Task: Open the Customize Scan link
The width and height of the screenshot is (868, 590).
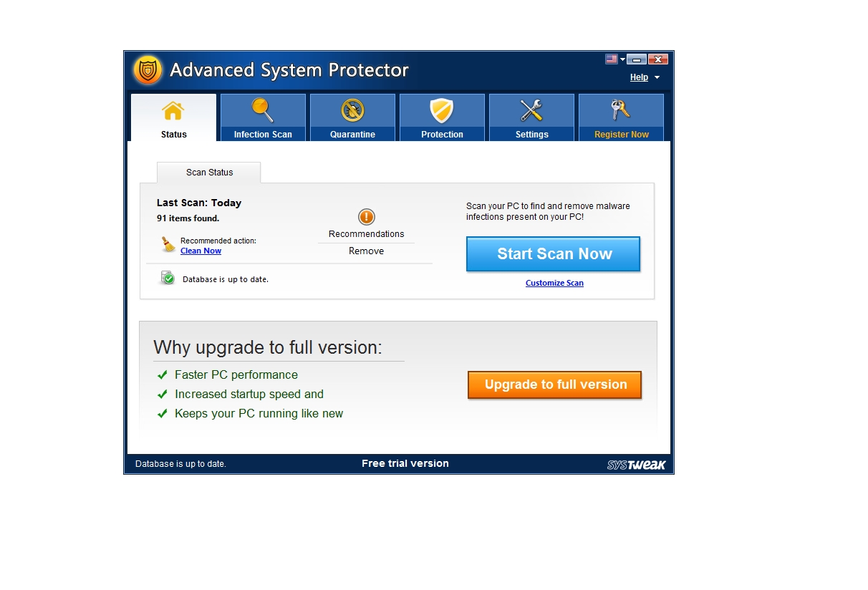Action: [554, 283]
